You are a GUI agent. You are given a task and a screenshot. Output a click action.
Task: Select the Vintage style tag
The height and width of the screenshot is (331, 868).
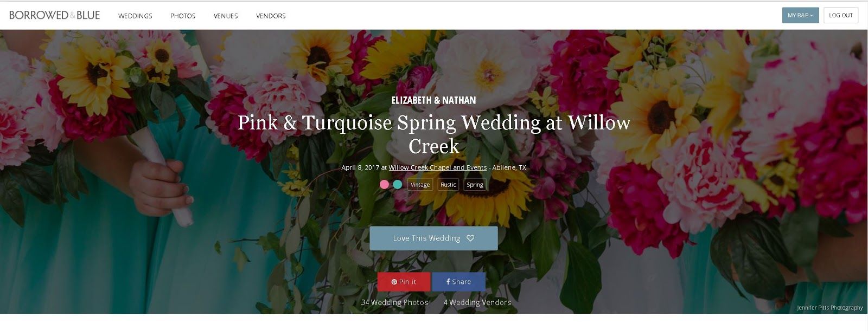point(420,185)
